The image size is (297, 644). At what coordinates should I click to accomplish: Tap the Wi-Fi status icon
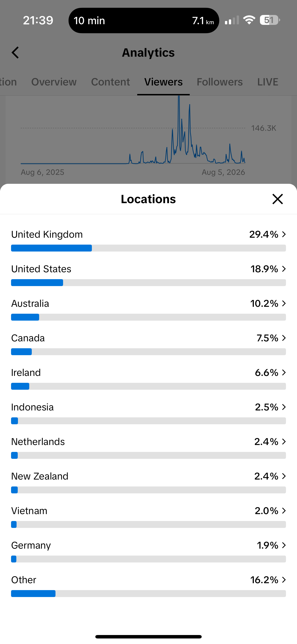(249, 20)
